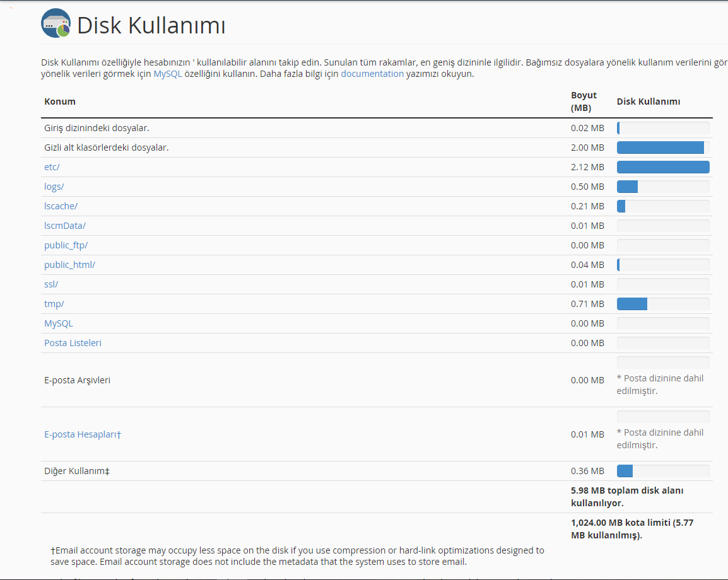Screen dimensions: 728x580
Task: Follow the MySQL link in description text
Action: (168, 74)
